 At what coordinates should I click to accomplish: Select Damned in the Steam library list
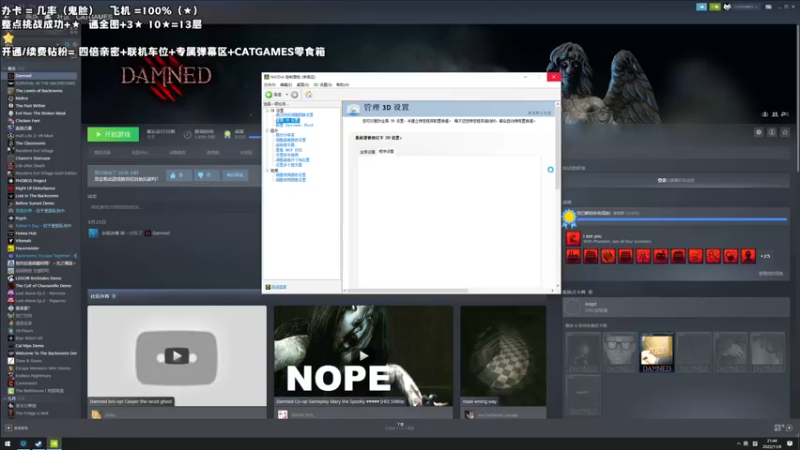[x=42, y=76]
